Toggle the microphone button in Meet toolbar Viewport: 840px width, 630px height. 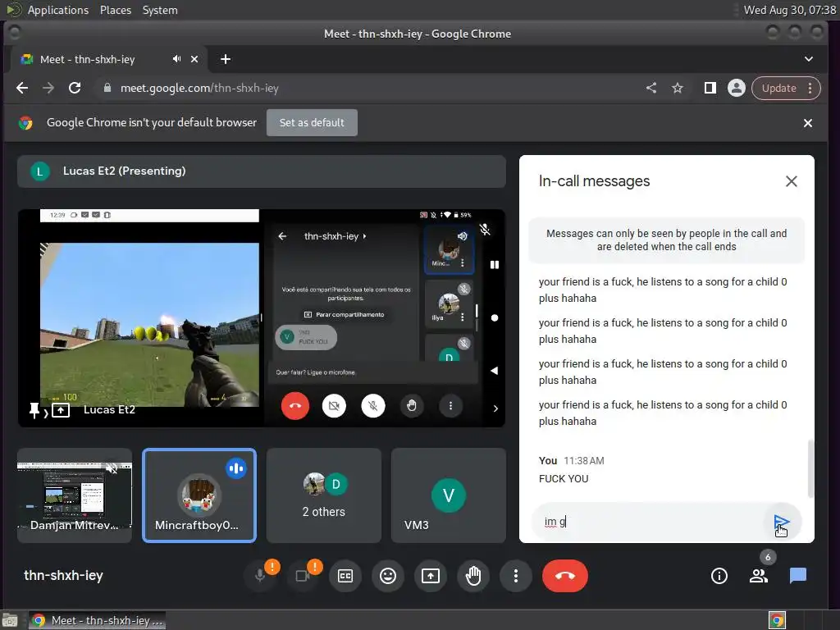260,576
